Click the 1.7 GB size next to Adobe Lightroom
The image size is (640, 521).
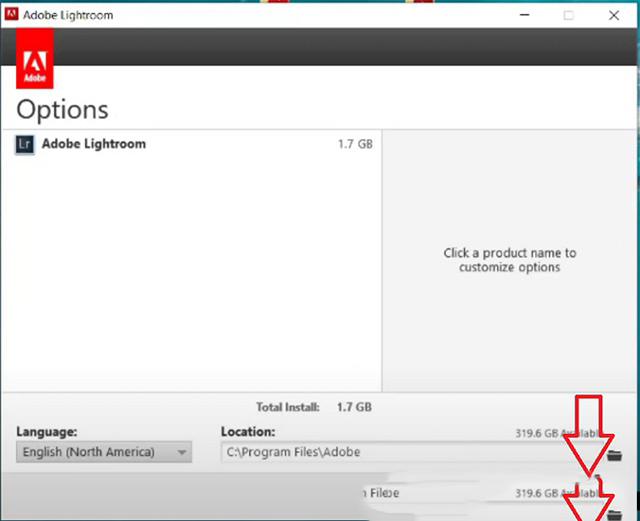355,144
